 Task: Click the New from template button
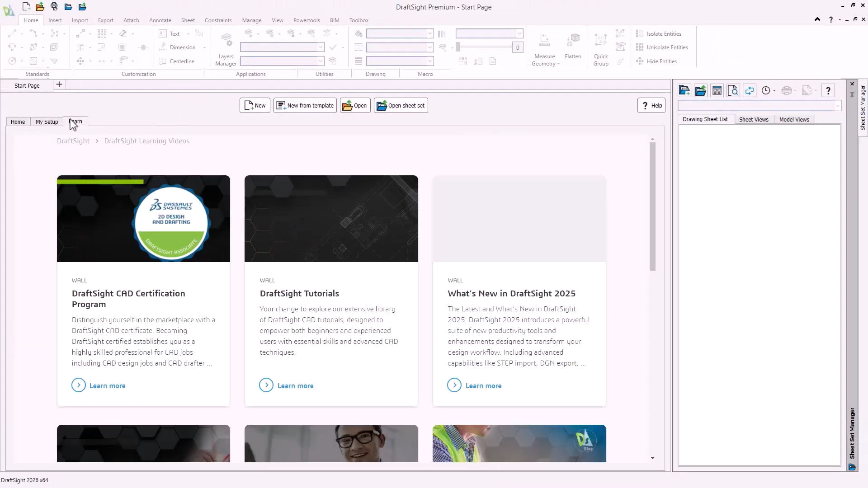click(305, 105)
